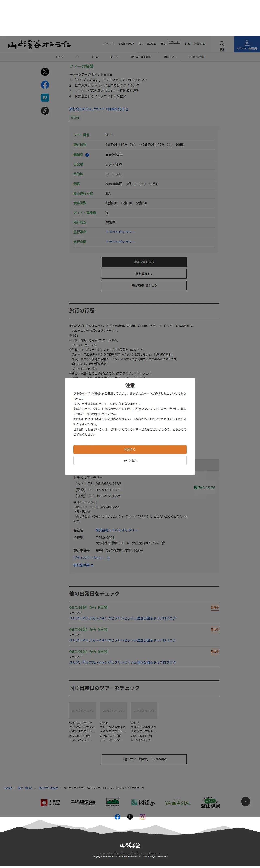The width and height of the screenshot is (260, 868).
Task: Open トラベルギャラリー link in 旅行販売 row
Action: (120, 232)
